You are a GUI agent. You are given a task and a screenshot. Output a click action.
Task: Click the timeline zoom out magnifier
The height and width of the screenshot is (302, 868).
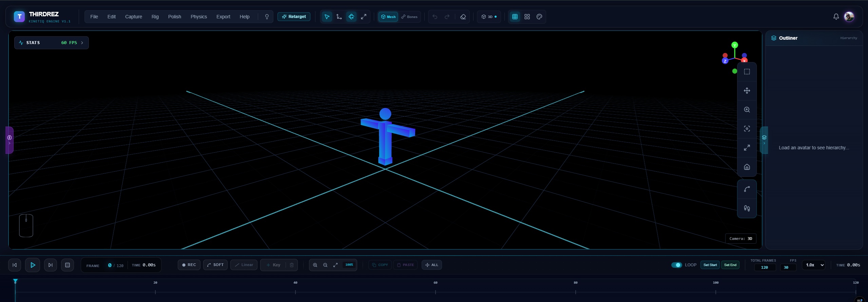[325, 265]
